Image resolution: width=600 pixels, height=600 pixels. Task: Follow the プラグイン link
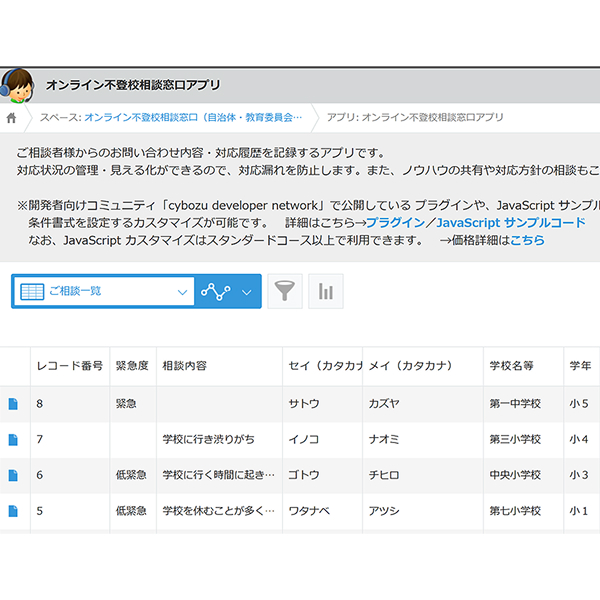tap(395, 222)
